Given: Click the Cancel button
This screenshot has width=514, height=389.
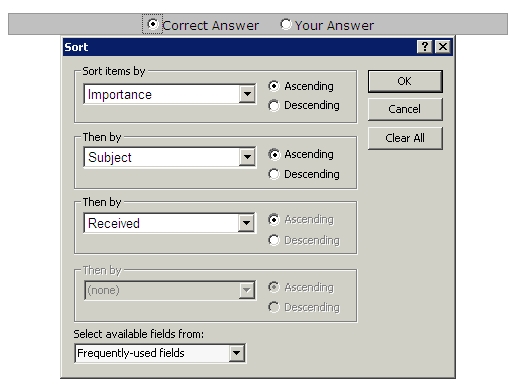Looking at the screenshot, I should [405, 109].
